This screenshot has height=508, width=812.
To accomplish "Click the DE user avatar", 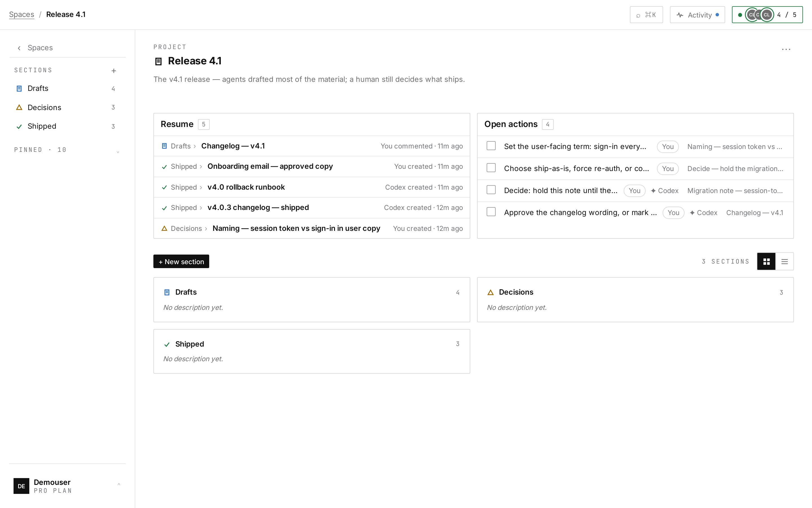I will click(21, 486).
